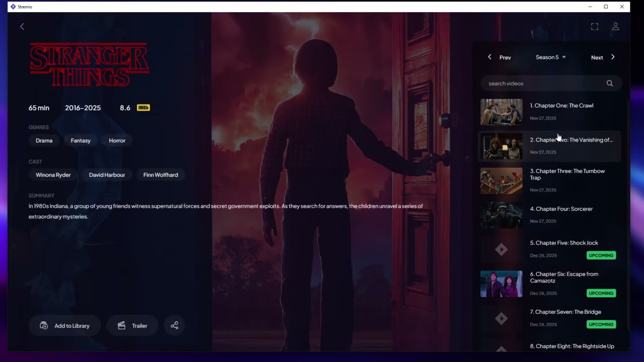Click the Stranger Things logo
The height and width of the screenshot is (362, 644).
click(x=90, y=65)
